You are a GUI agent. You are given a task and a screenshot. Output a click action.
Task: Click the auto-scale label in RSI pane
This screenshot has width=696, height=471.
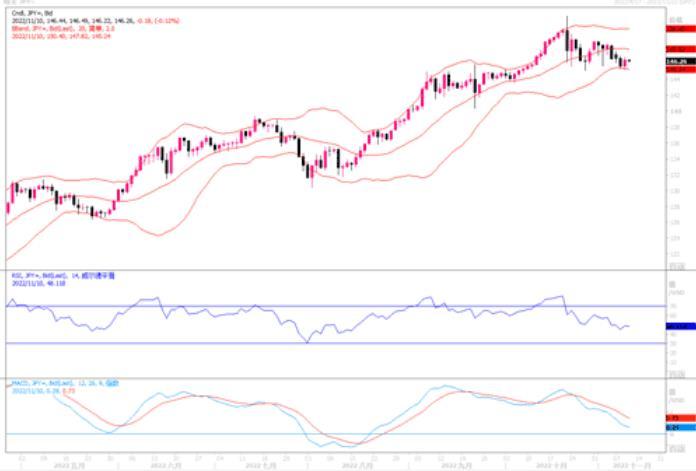676,374
